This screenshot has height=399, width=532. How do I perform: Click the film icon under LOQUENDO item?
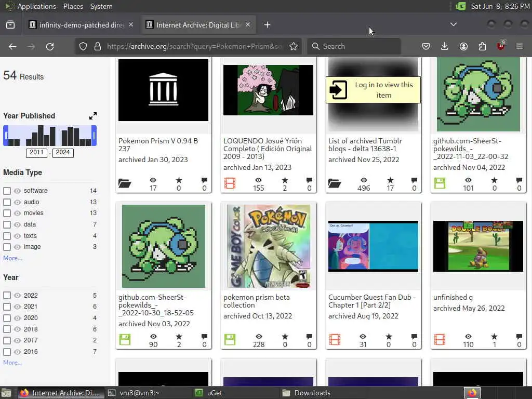coord(230,183)
